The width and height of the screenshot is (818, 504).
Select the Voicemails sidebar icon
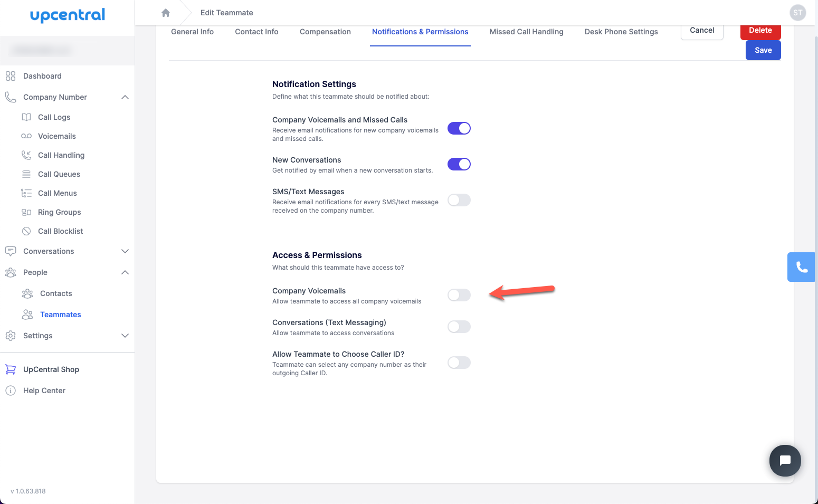55,136
